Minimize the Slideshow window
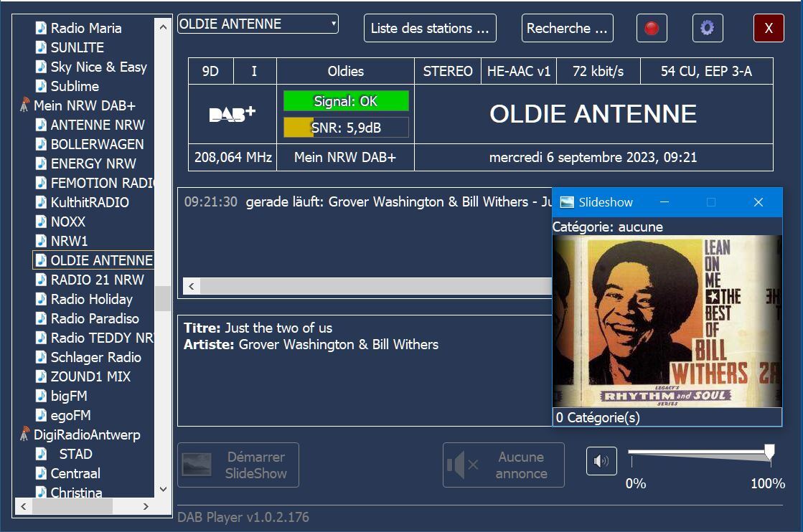This screenshot has height=532, width=803. click(x=665, y=202)
